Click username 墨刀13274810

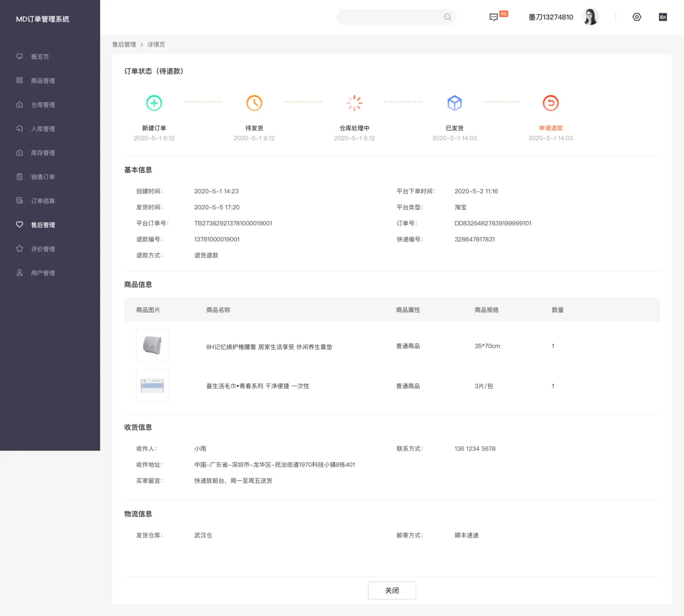pos(551,17)
